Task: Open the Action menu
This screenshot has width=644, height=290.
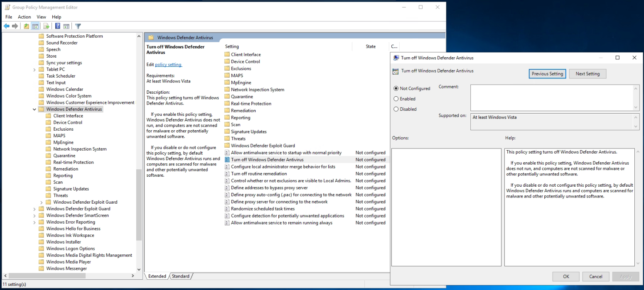Action: (24, 17)
